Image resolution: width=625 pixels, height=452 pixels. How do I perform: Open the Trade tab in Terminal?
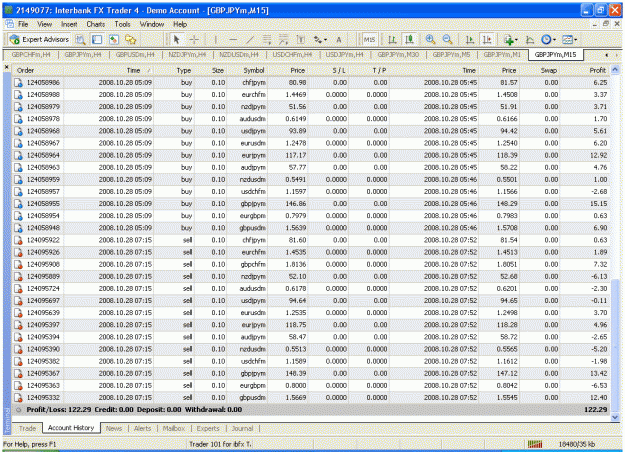(x=28, y=428)
